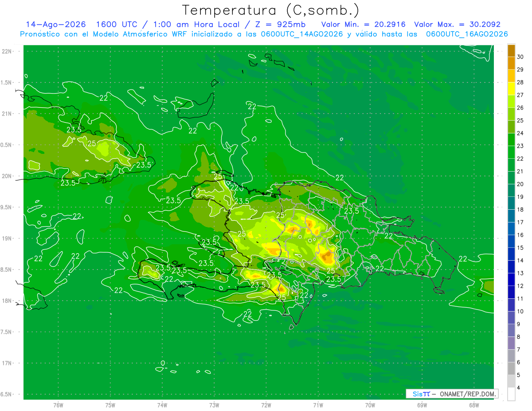Click the clipped "6.5N" latitude label

(6, 395)
